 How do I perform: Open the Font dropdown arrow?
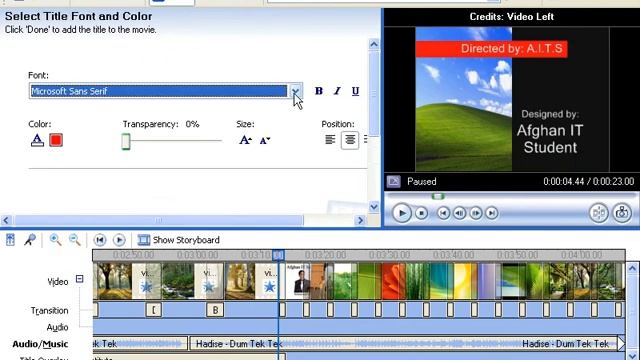pyautogui.click(x=296, y=91)
